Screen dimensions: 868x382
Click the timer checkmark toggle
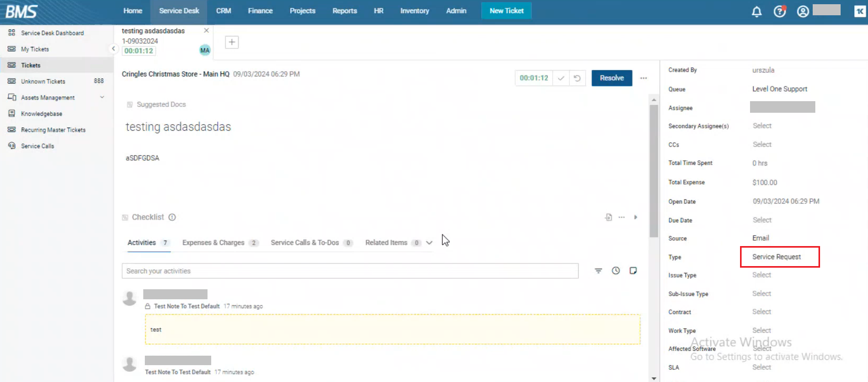(x=561, y=78)
